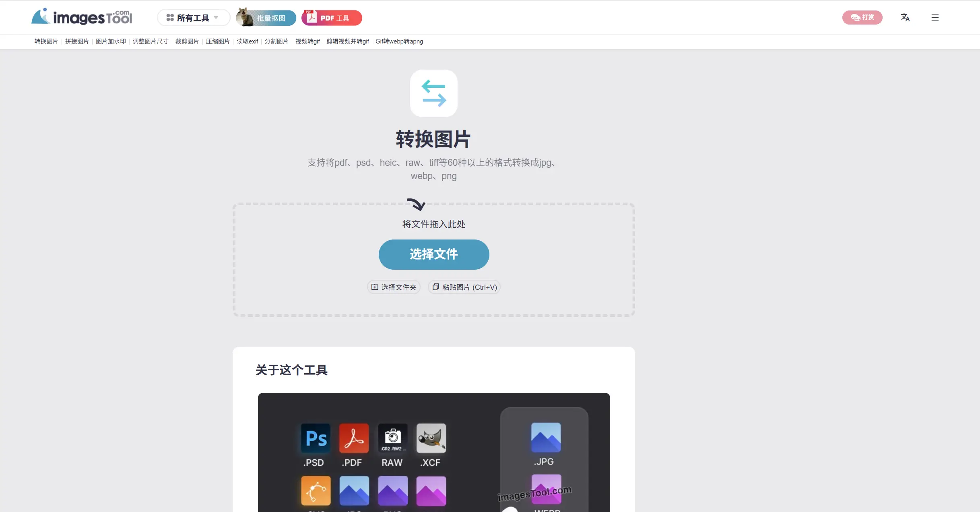Click the .JPG output format icon
980x512 pixels.
[x=545, y=438]
